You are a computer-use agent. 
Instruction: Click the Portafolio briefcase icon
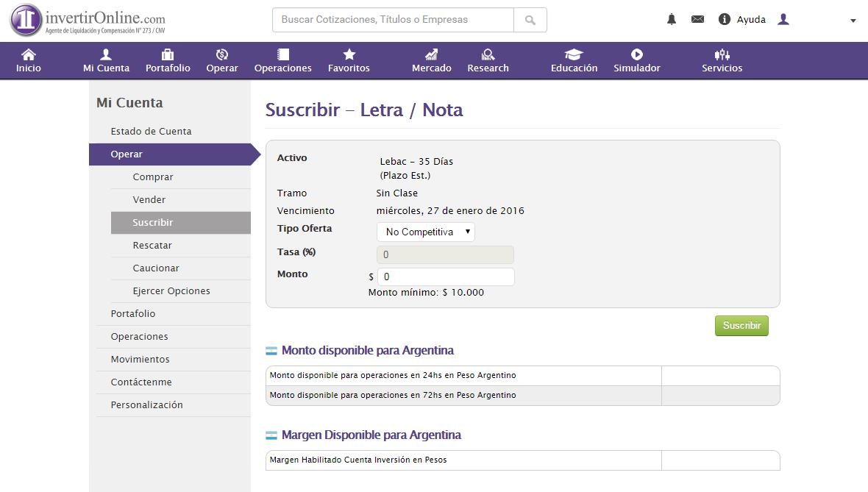click(x=168, y=54)
